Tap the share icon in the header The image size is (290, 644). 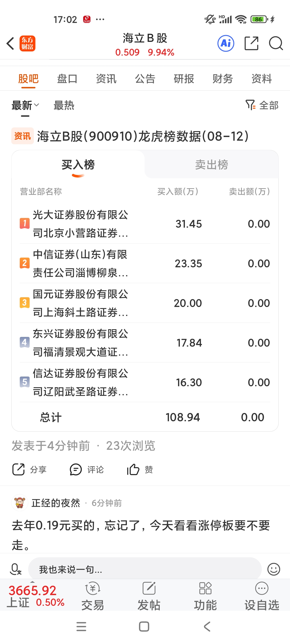click(251, 43)
